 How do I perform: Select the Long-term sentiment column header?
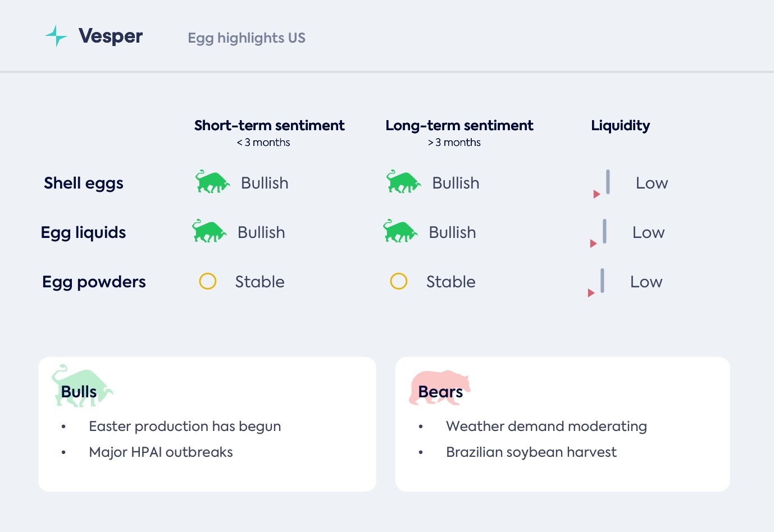pyautogui.click(x=459, y=126)
